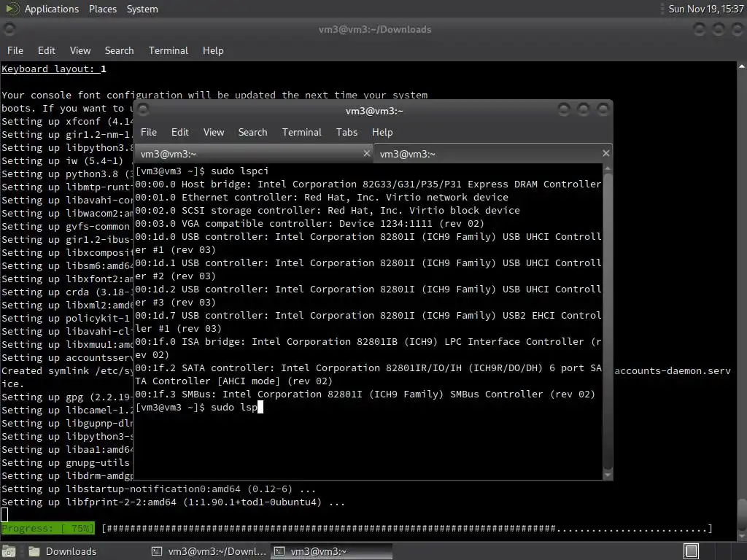Open Search menu in front terminal

252,133
